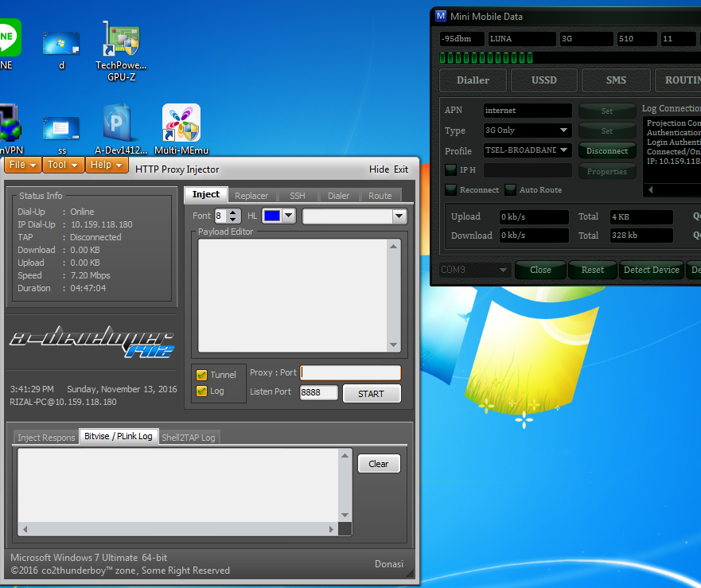This screenshot has height=588, width=701.
Task: Click Exit in HTTP Proxy Injector
Action: (x=401, y=169)
